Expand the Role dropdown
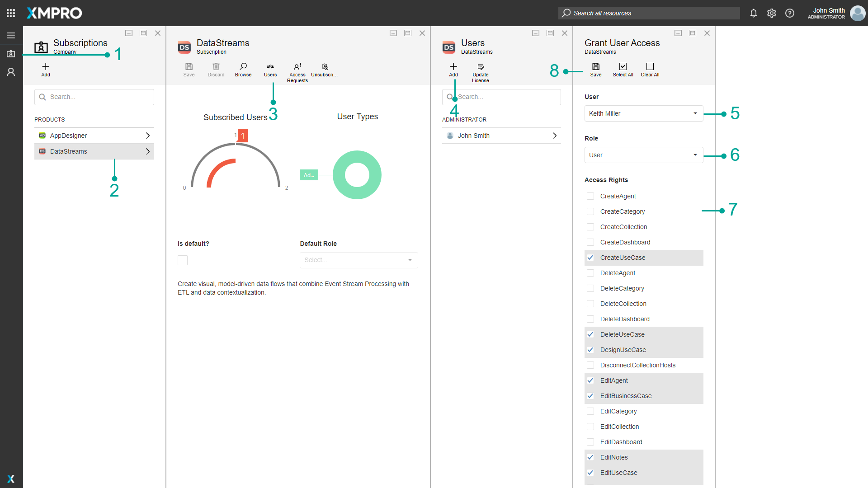 643,155
